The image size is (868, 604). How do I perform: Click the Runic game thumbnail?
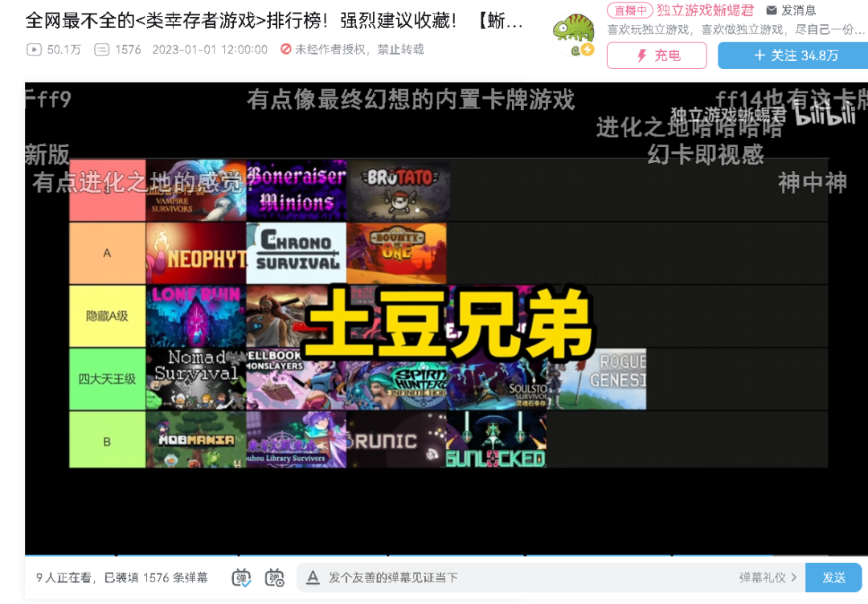coord(396,439)
